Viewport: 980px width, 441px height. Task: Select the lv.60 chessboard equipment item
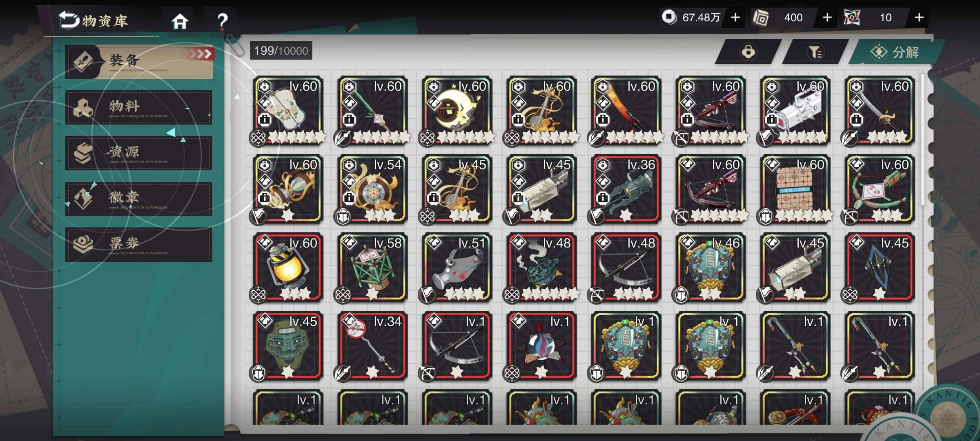795,189
